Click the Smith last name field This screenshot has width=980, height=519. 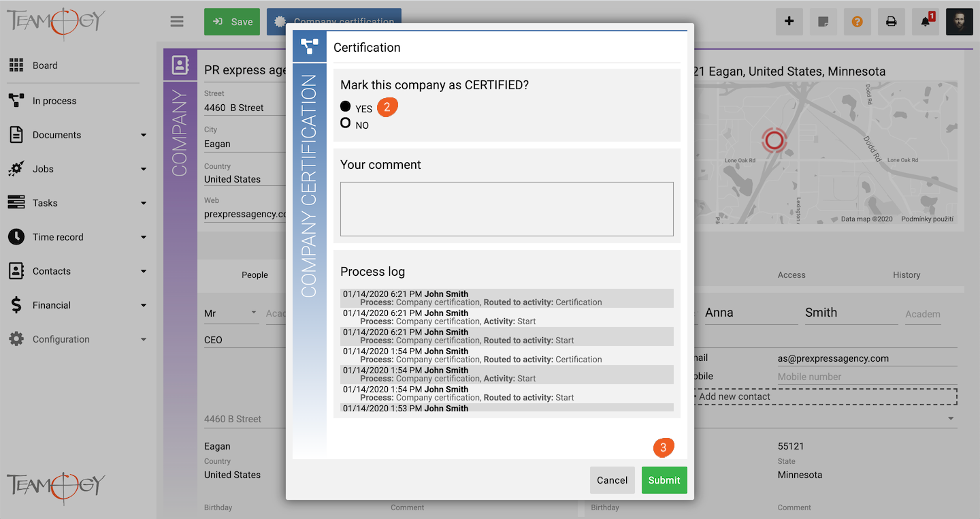(x=851, y=313)
